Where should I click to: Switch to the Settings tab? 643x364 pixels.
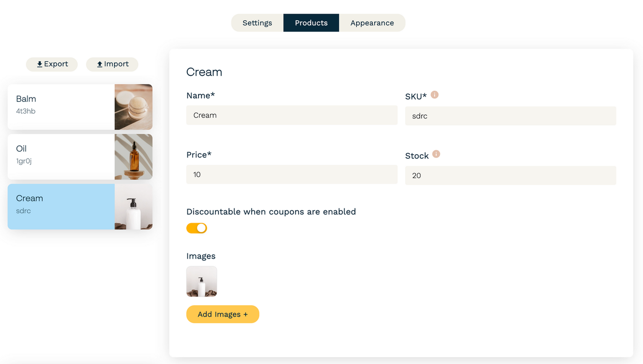click(257, 23)
